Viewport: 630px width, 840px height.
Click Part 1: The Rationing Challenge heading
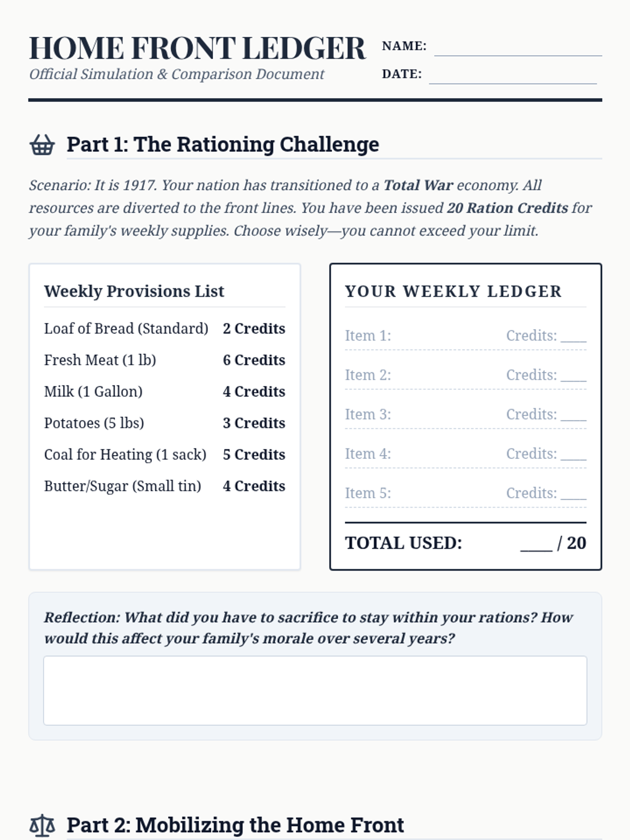(223, 144)
